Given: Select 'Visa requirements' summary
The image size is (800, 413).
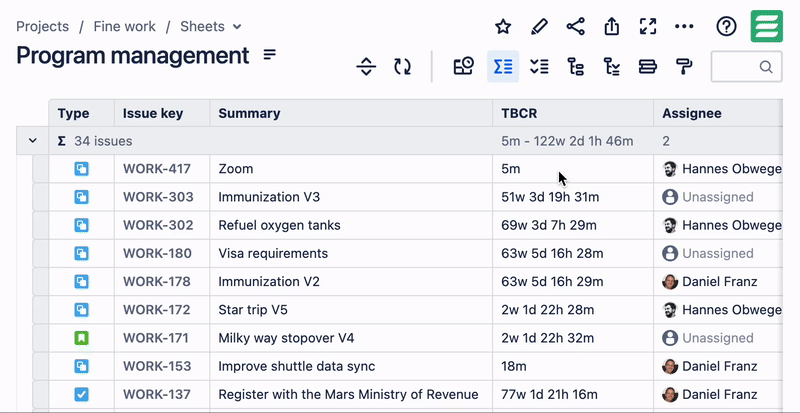Looking at the screenshot, I should click(351, 253).
